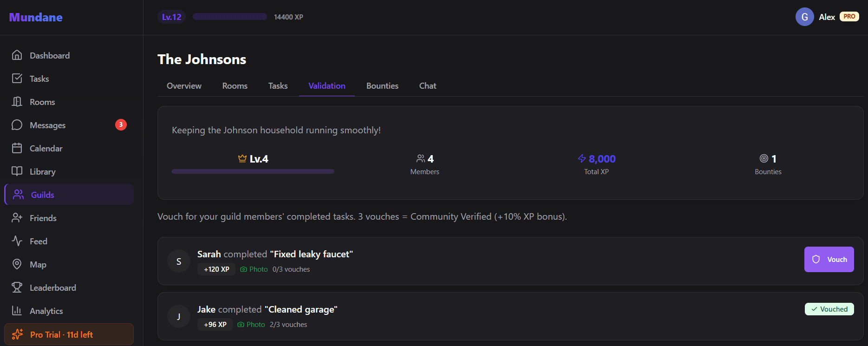
Task: Open Messages using the chat bubble icon
Action: (17, 125)
